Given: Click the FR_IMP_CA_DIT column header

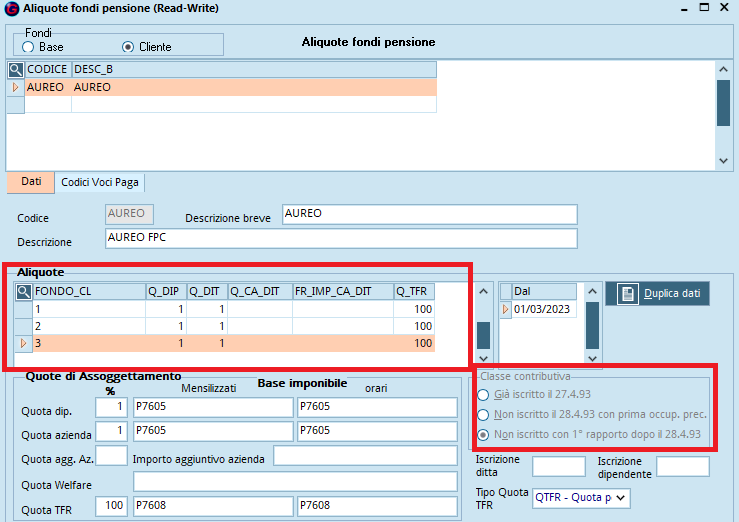Looking at the screenshot, I should click(x=343, y=292).
